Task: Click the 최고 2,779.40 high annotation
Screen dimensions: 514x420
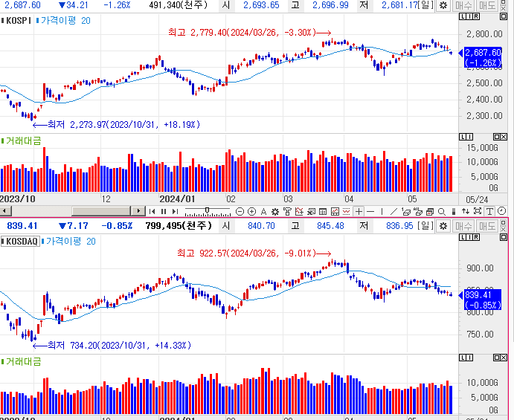Action: click(x=250, y=33)
